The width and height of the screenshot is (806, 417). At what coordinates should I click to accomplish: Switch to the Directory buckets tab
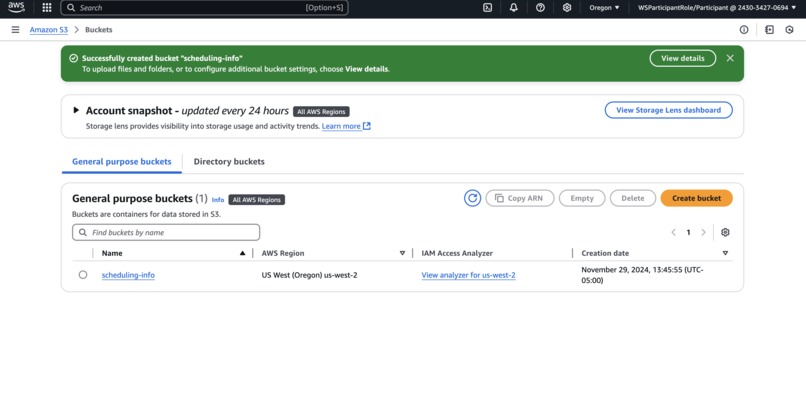coord(229,161)
